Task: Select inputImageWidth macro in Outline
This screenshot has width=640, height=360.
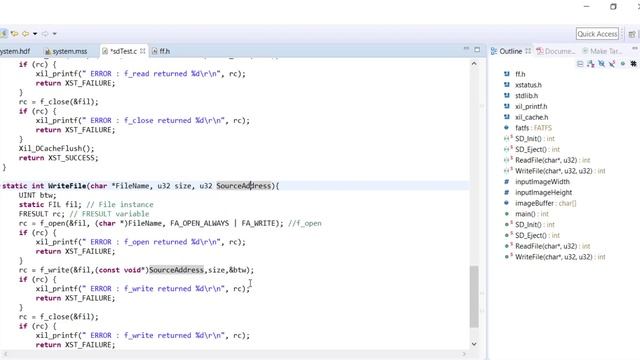Action: pos(542,182)
